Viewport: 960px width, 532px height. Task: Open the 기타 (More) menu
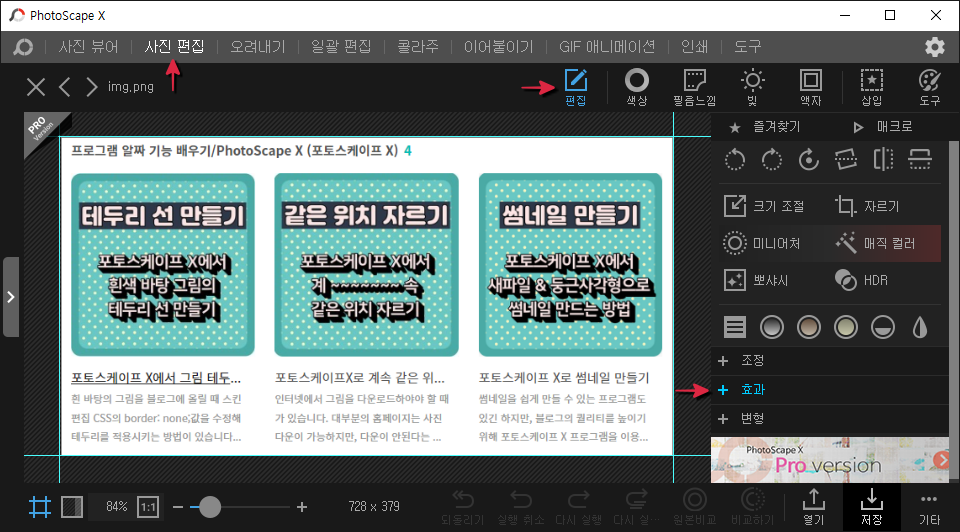pyautogui.click(x=929, y=508)
